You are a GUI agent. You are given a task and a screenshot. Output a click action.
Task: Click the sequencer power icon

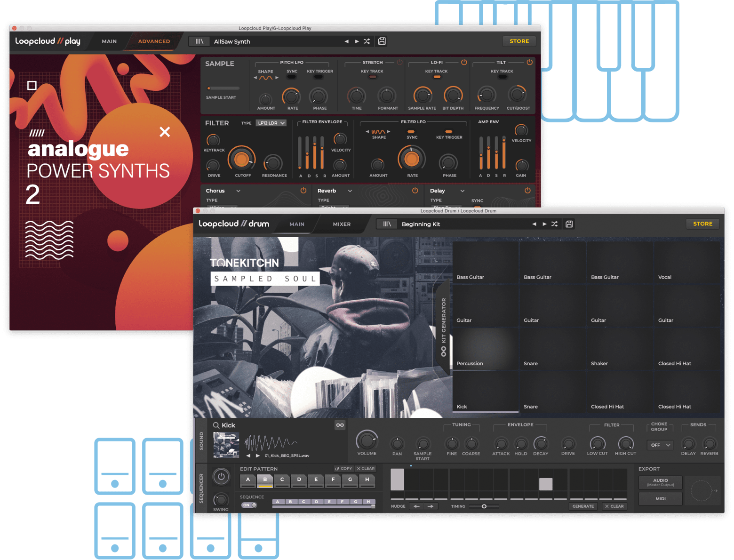(221, 477)
